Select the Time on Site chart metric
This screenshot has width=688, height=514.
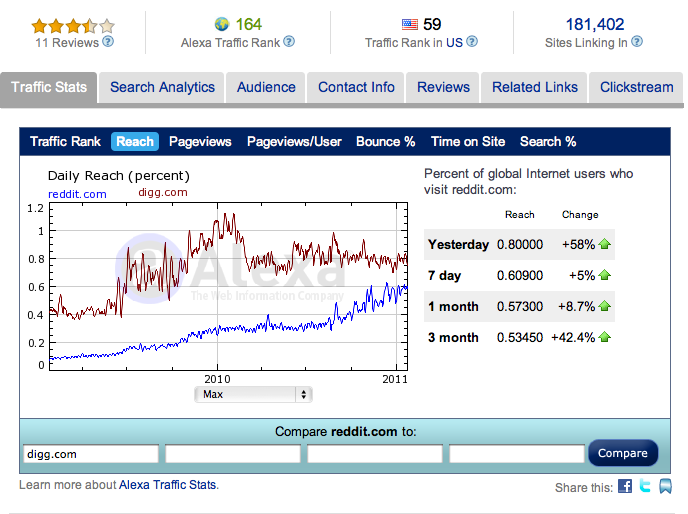pos(468,141)
